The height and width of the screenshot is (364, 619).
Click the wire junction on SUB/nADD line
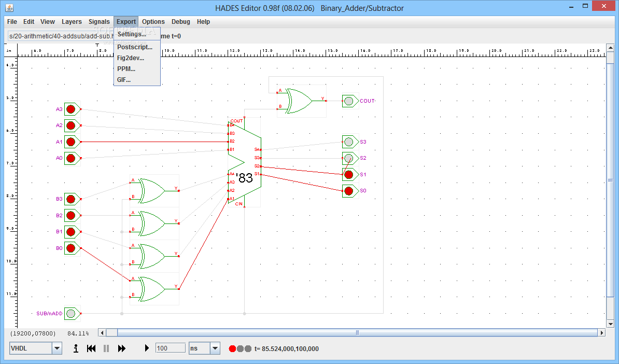point(122,314)
